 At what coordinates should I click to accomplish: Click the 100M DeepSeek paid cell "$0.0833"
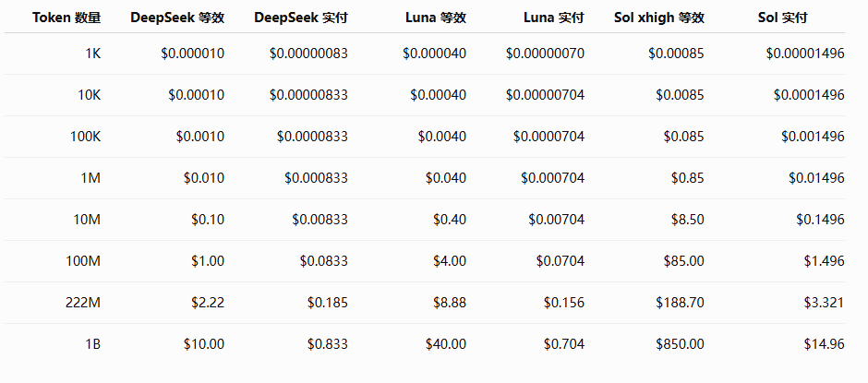tap(324, 261)
